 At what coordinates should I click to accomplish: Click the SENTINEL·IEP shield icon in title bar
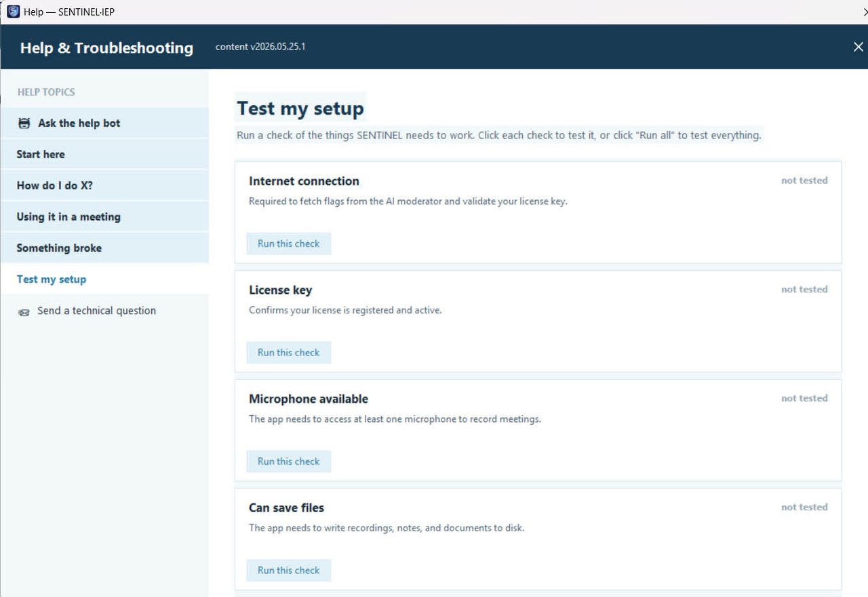[x=13, y=12]
